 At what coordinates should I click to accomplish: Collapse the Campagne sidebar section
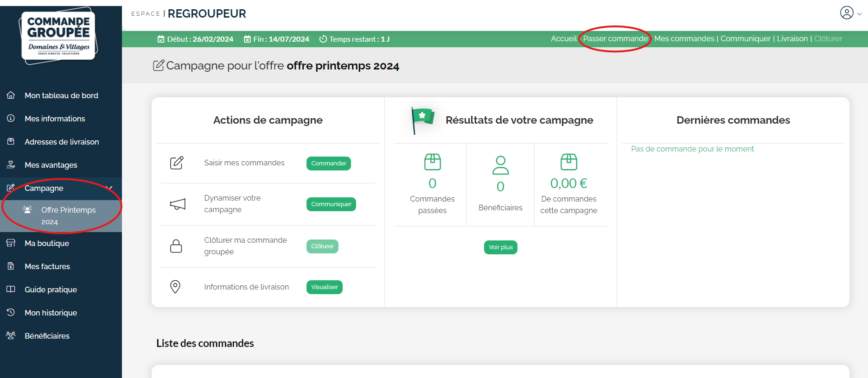109,188
